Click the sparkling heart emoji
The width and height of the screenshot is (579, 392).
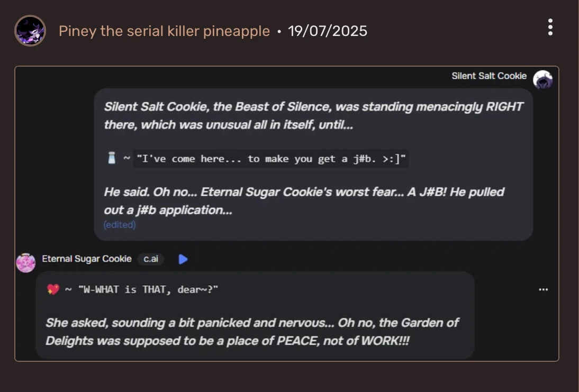53,289
